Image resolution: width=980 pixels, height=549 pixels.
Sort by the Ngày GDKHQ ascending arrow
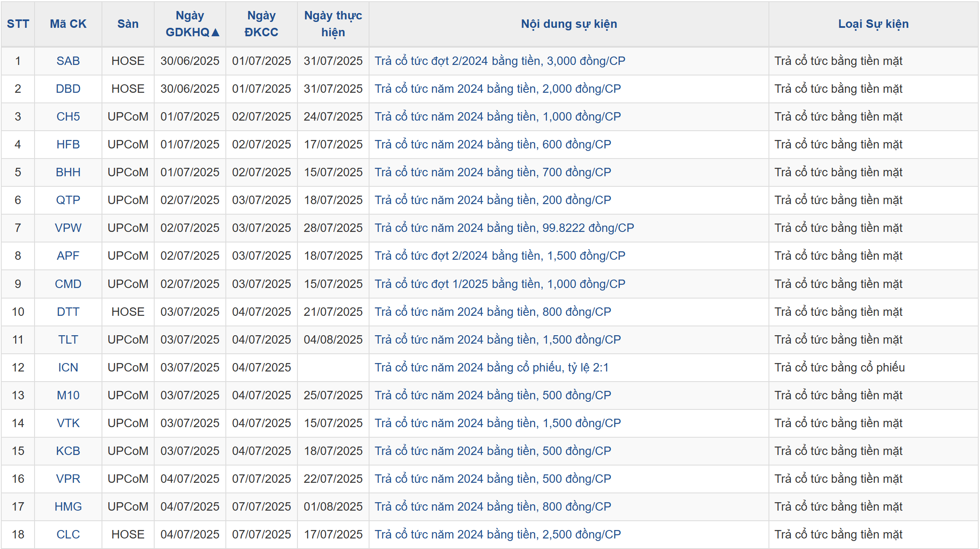pyautogui.click(x=215, y=32)
